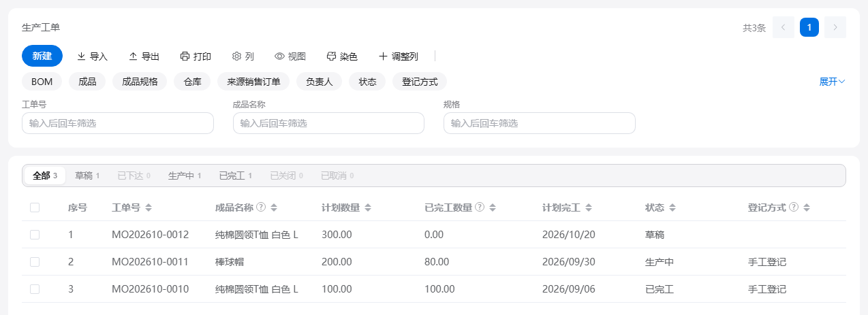Sort by 计划完工 column arrows
Image resolution: width=868 pixels, height=315 pixels.
[589, 208]
